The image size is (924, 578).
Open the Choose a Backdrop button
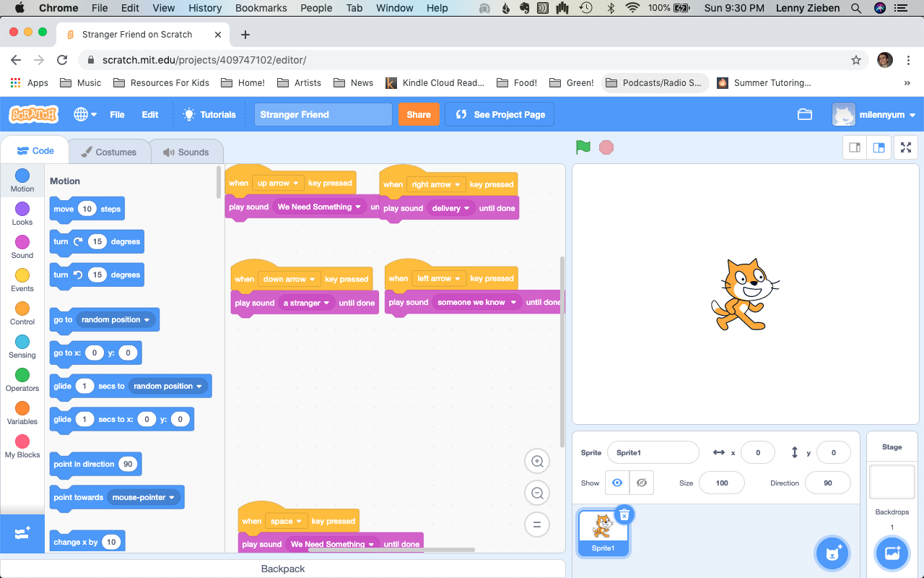892,553
